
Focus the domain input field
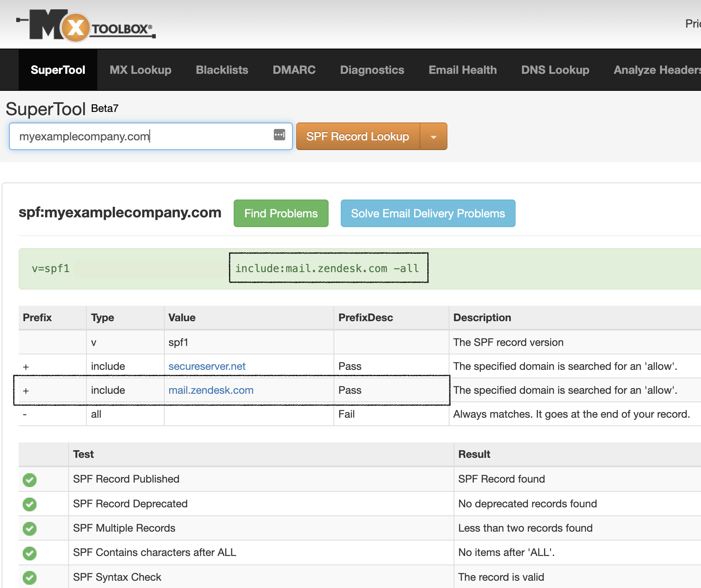click(151, 136)
